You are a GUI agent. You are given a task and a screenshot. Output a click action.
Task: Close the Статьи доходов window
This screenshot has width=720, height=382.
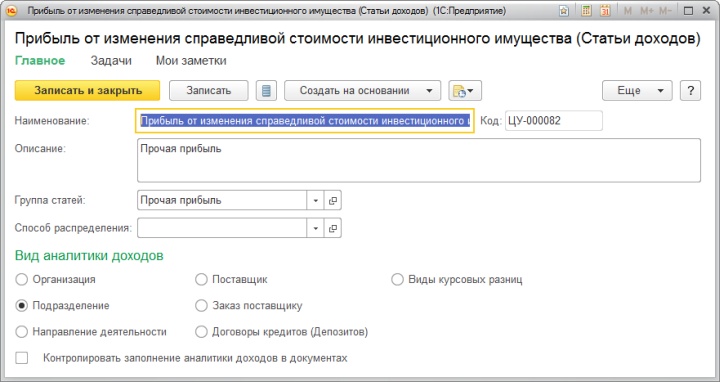point(706,11)
